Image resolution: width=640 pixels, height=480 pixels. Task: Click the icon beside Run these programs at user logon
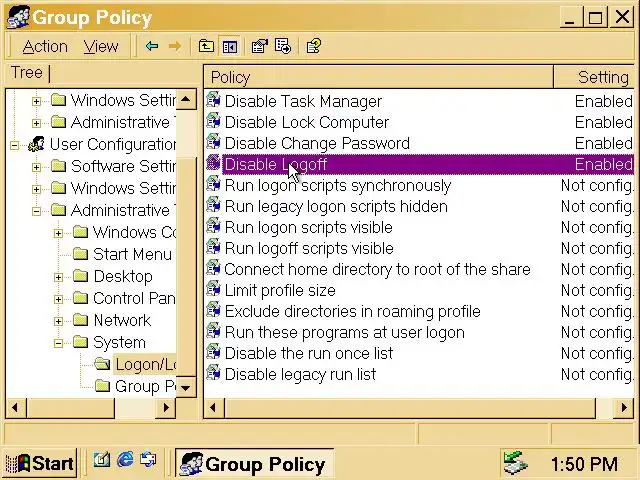pos(213,331)
